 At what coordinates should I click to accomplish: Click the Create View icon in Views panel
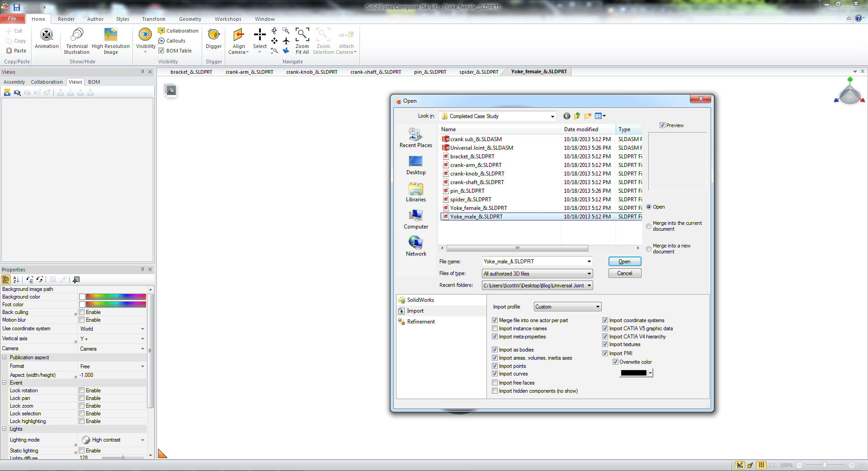click(x=7, y=92)
